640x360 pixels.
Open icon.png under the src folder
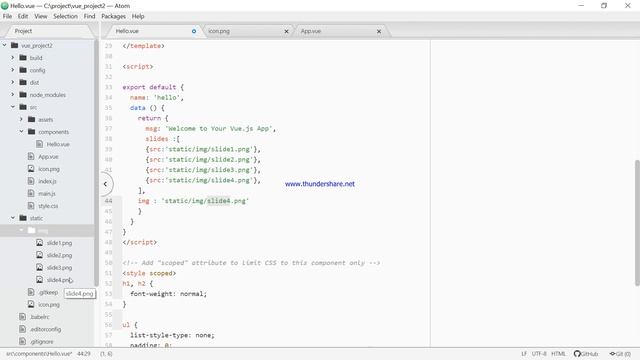(x=49, y=169)
